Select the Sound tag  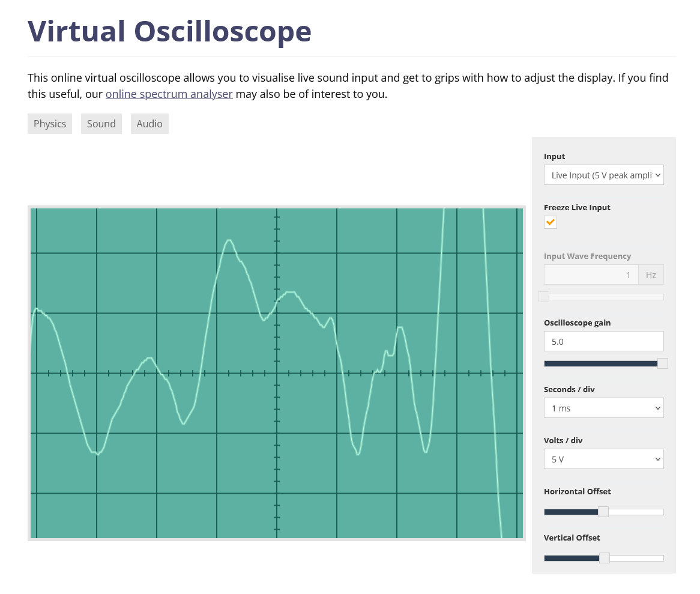[x=101, y=124]
